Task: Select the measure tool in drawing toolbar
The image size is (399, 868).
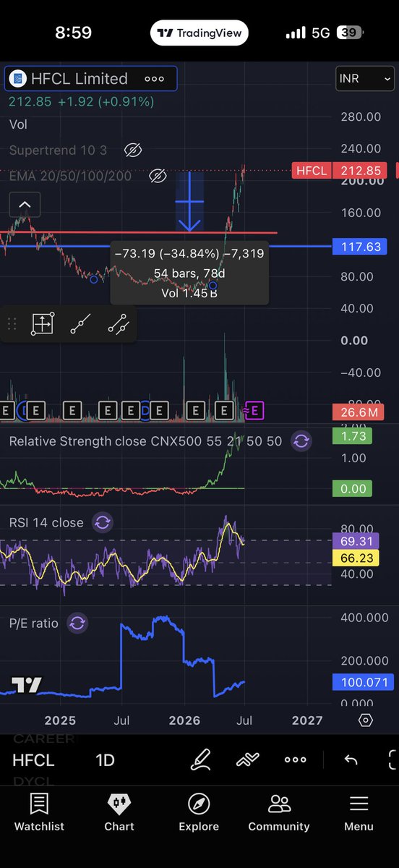Action: (x=43, y=324)
